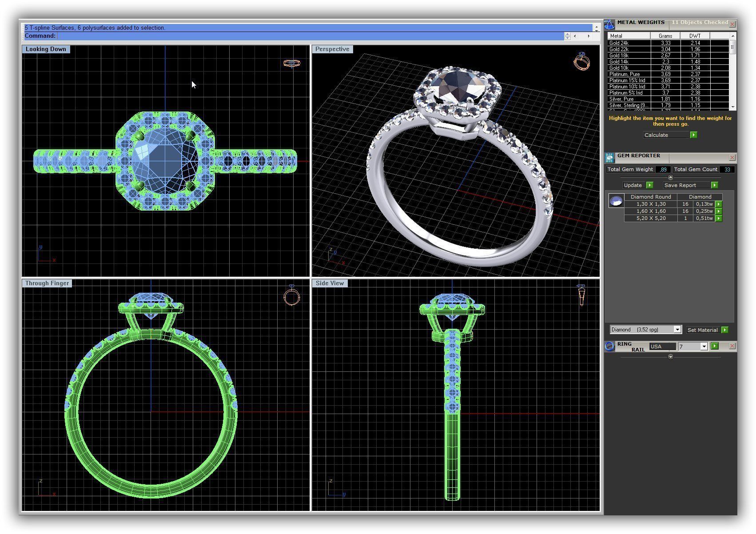Select the Through Finger viewport label
The height and width of the screenshot is (534, 756).
coord(47,283)
